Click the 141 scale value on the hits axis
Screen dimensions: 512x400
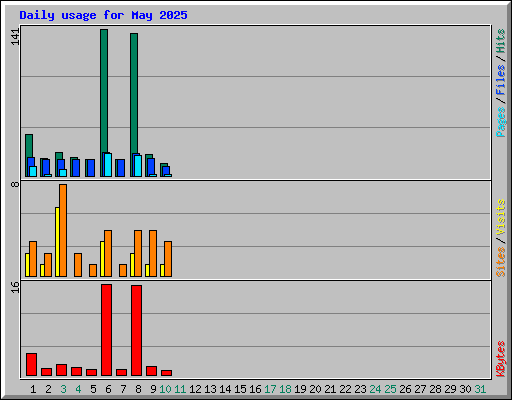pos(15,37)
